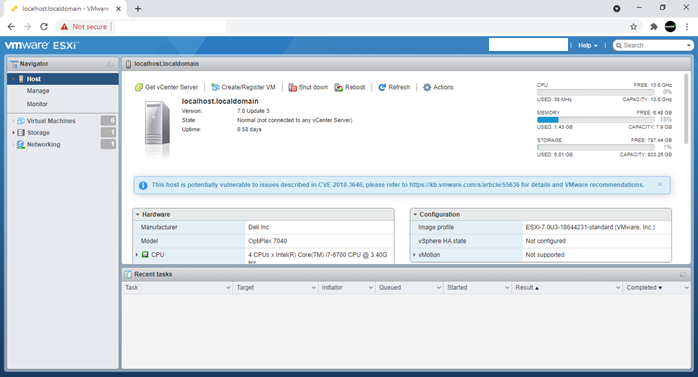Click the large host server image
Viewport: 698px width, 377px height.
coord(157,129)
